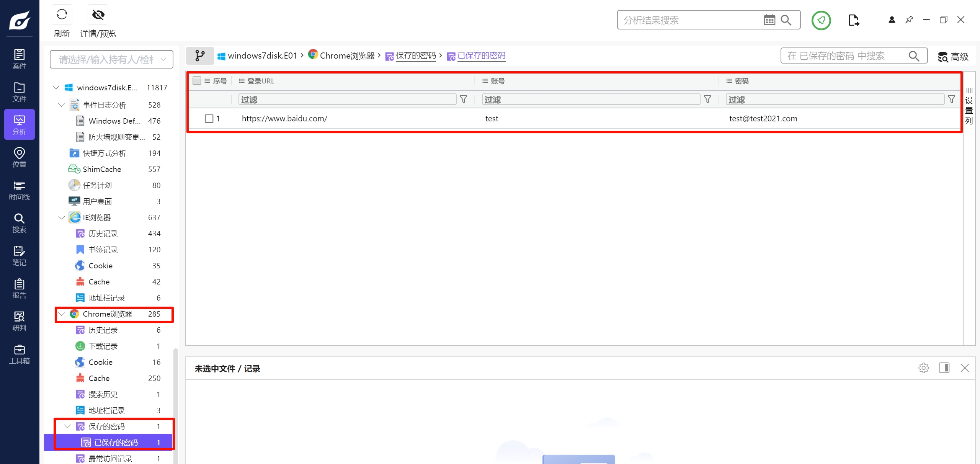
Task: Collapse the IE浏览器 node
Action: click(62, 217)
